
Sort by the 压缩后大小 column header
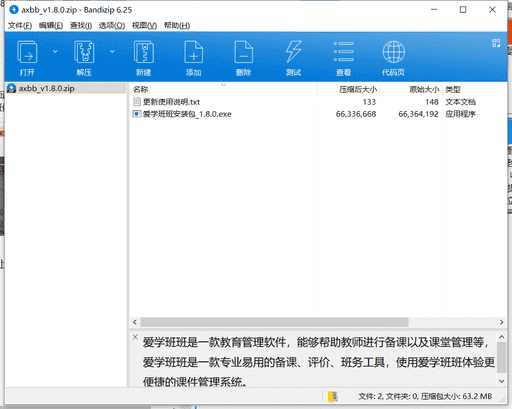pyautogui.click(x=348, y=89)
